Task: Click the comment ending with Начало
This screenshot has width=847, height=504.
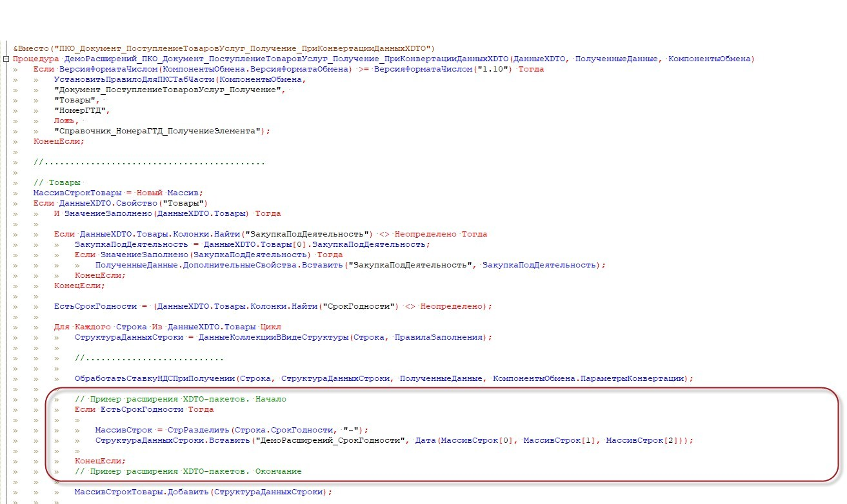Action: pos(180,399)
